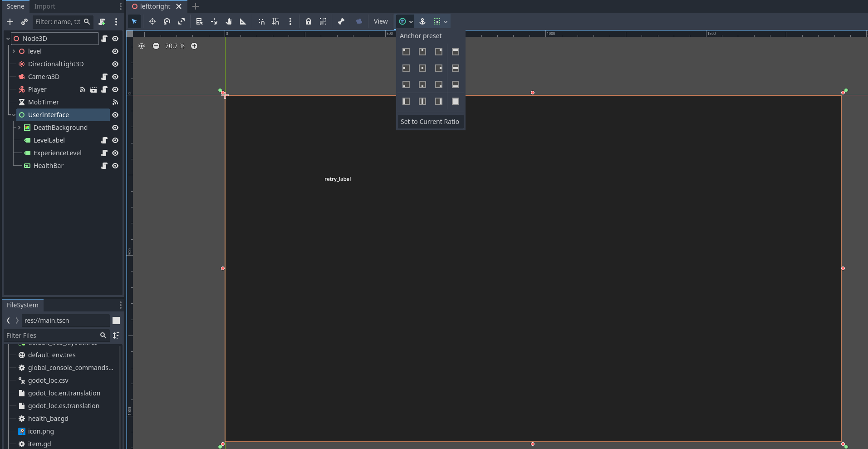Toggle the anchor preset dropdown button
Screen dimensions: 868x449
406,21
